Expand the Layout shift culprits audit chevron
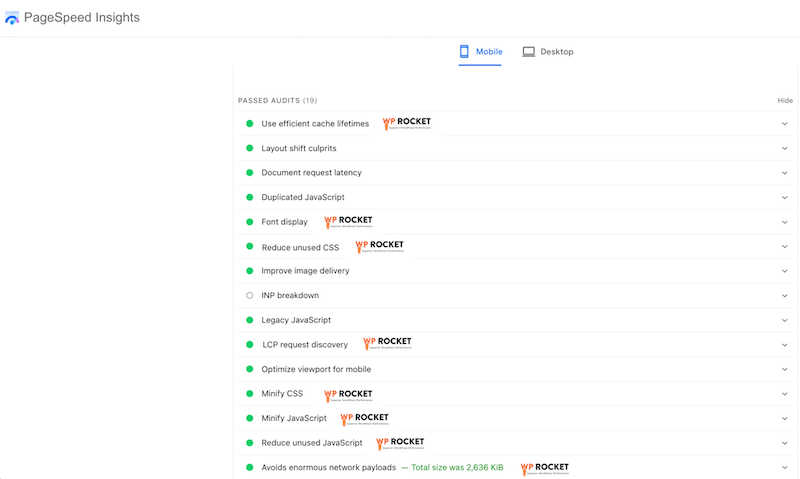This screenshot has width=800, height=479. click(x=785, y=149)
